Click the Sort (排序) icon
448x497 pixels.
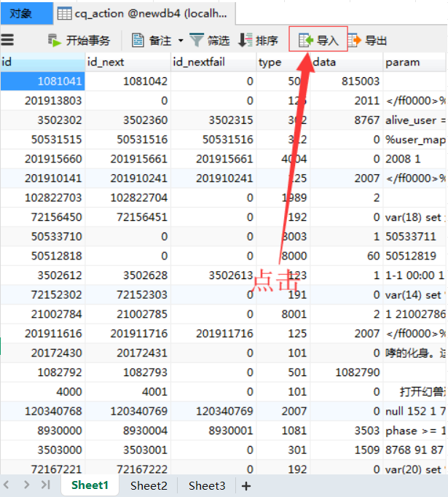click(245, 40)
